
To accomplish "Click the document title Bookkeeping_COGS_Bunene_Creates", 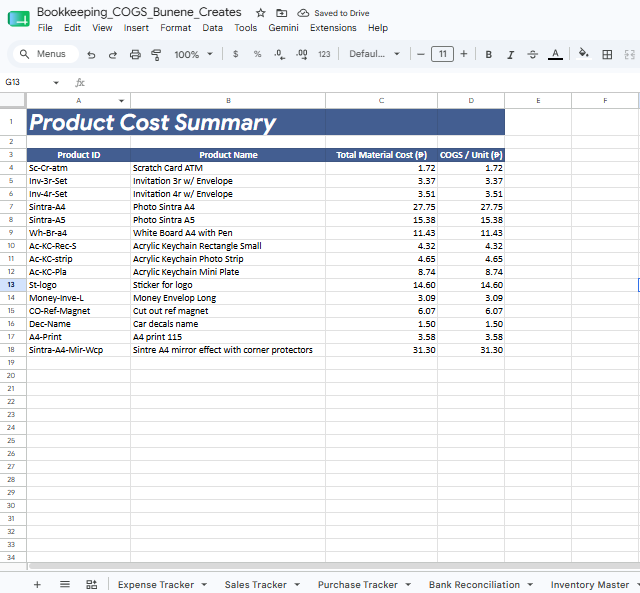I will tap(139, 12).
